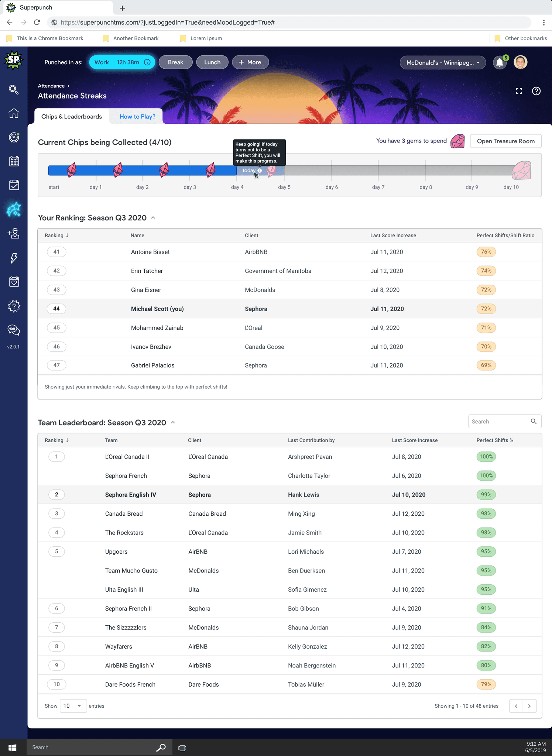
Task: Sort by Ranking in Team Leaderboard table
Action: click(x=56, y=440)
